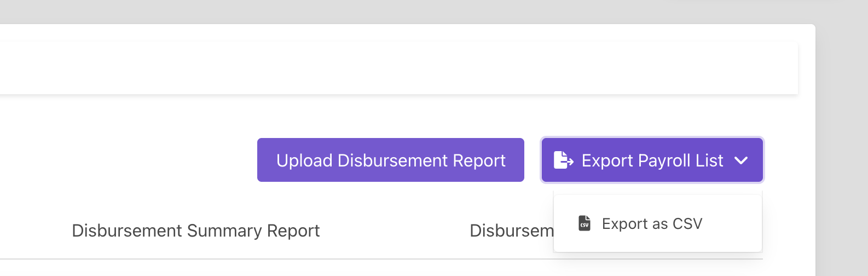Click gray backdrop outside the white panel
The width and height of the screenshot is (868, 276).
click(842, 137)
